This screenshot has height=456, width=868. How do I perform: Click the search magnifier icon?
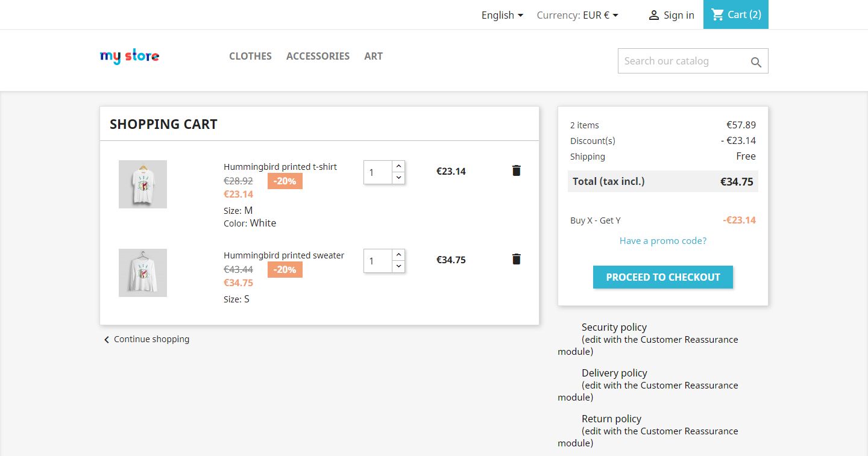tap(756, 61)
